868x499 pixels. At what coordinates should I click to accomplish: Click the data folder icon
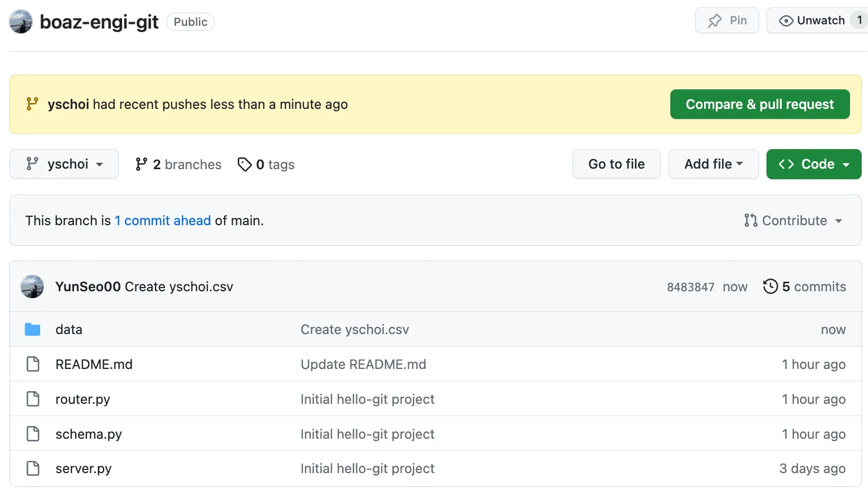point(33,330)
